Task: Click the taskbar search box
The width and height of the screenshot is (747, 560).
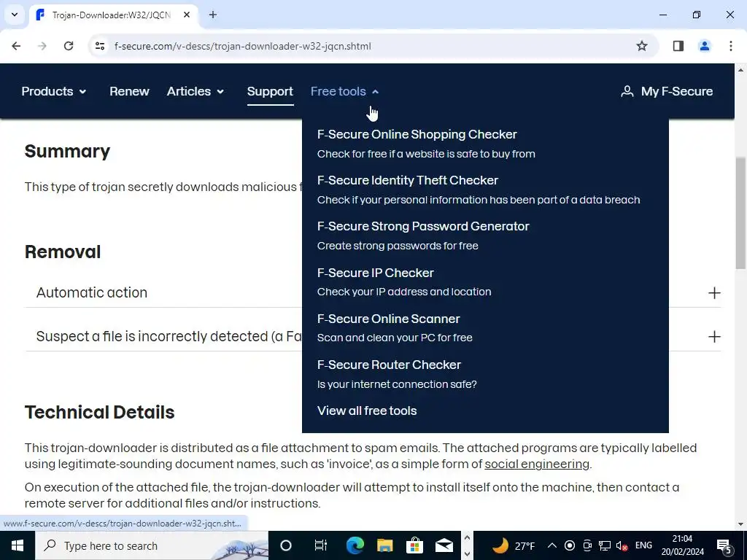Action: click(x=152, y=545)
